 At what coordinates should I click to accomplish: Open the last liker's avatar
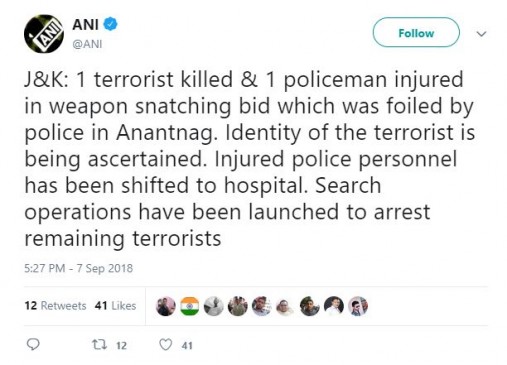point(358,306)
